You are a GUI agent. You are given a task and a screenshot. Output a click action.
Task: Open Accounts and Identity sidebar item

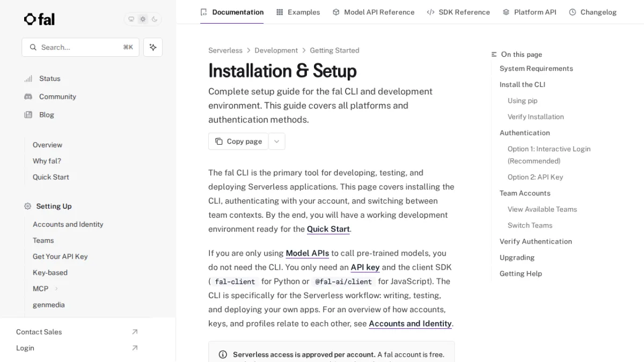point(68,224)
